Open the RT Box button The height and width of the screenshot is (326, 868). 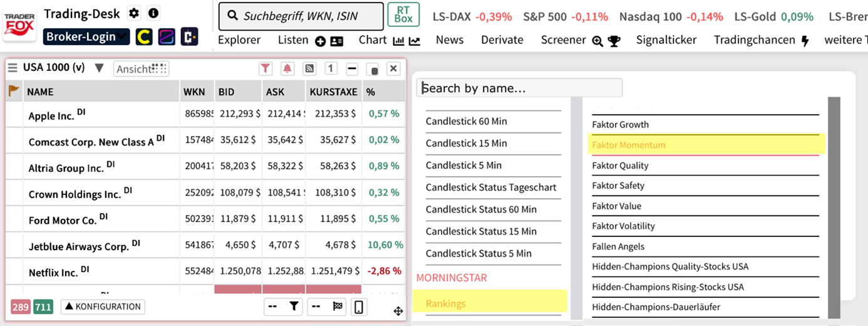(x=403, y=15)
